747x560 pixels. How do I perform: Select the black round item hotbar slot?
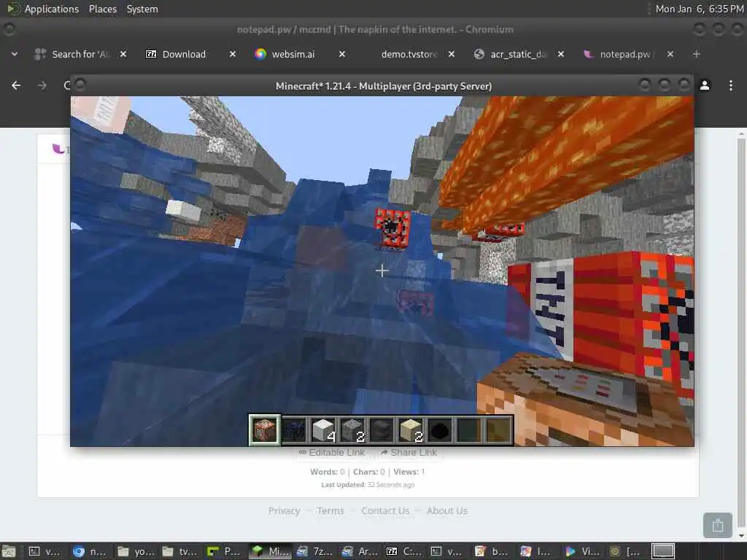point(439,430)
